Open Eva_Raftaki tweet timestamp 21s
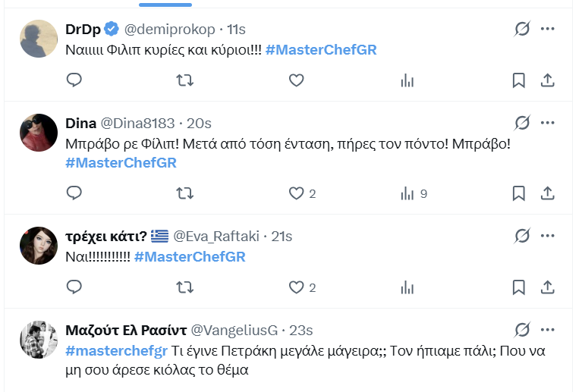This screenshot has width=582, height=392. click(282, 236)
